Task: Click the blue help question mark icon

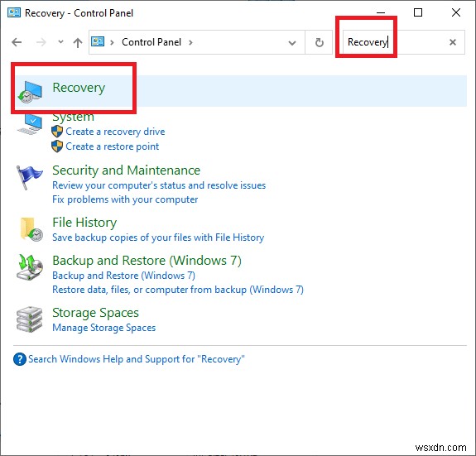Action: (x=20, y=359)
